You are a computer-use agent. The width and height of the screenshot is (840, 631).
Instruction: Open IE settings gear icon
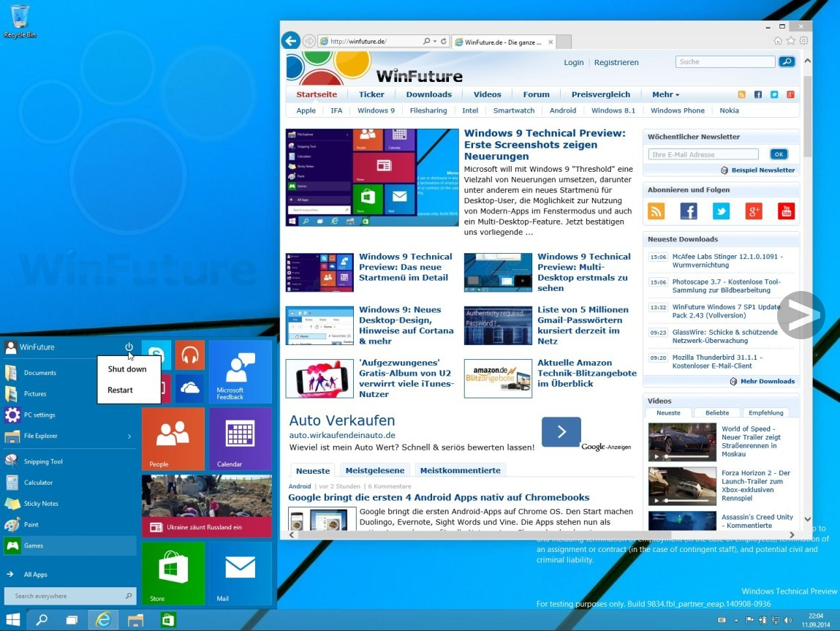[803, 41]
